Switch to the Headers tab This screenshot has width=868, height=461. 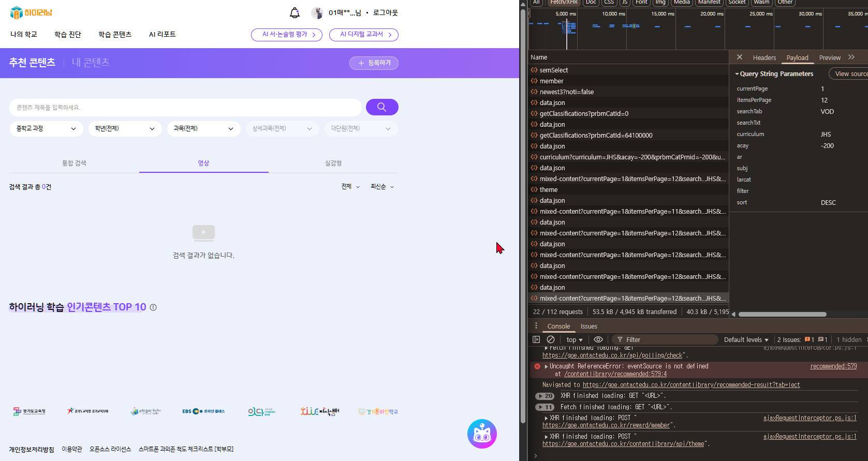(764, 58)
